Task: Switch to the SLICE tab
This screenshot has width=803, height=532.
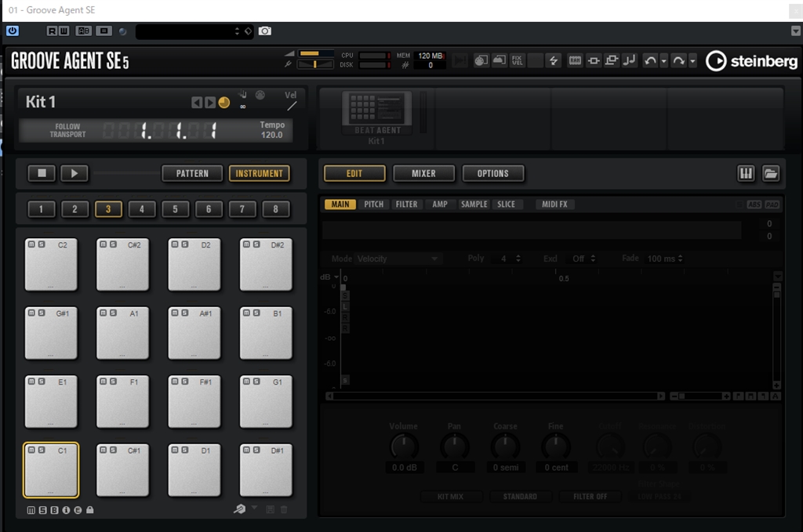Action: (x=506, y=204)
